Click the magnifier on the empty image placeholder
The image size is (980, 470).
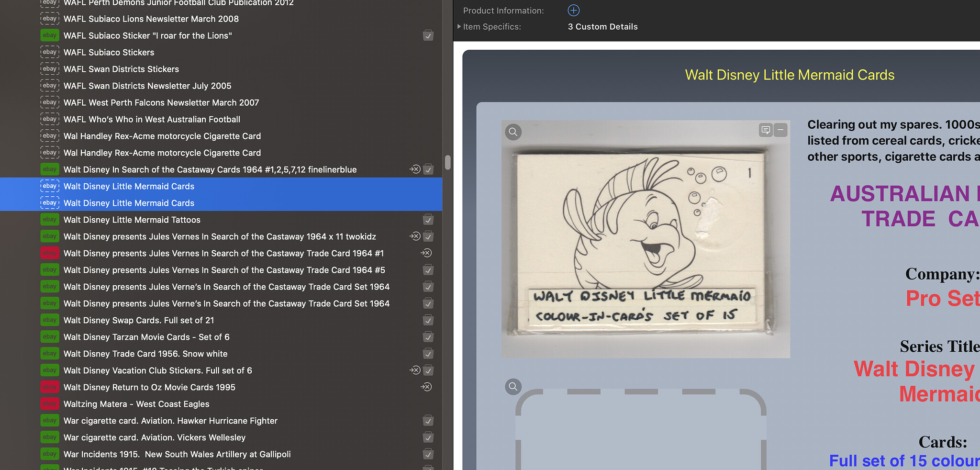513,386
